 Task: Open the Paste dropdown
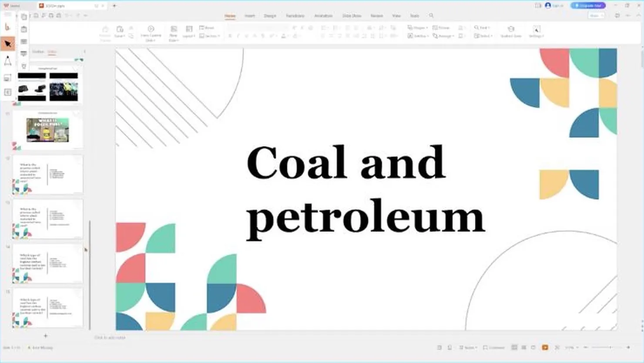pos(120,36)
